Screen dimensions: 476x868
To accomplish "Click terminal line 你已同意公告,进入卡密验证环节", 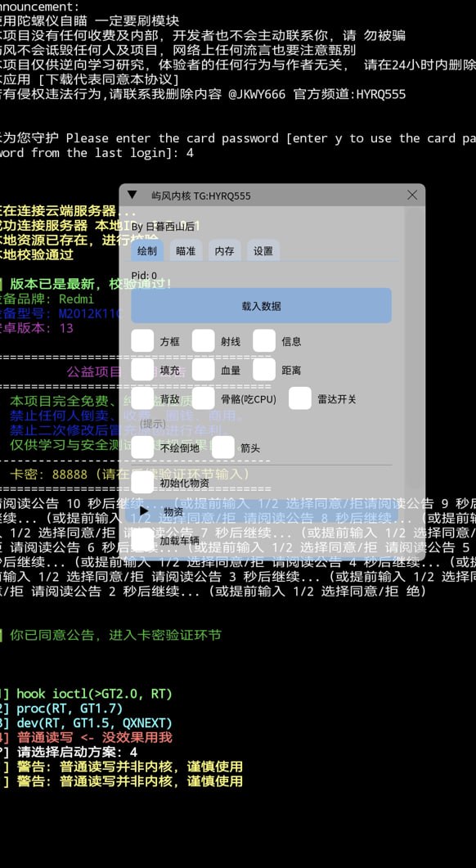I will pos(115,635).
